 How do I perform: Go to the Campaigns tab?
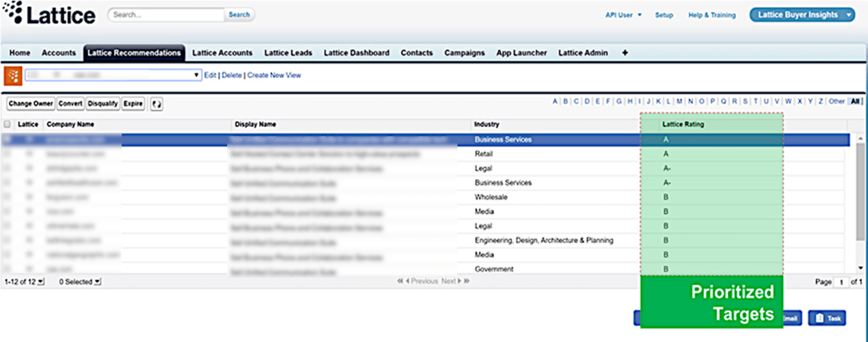tap(465, 53)
